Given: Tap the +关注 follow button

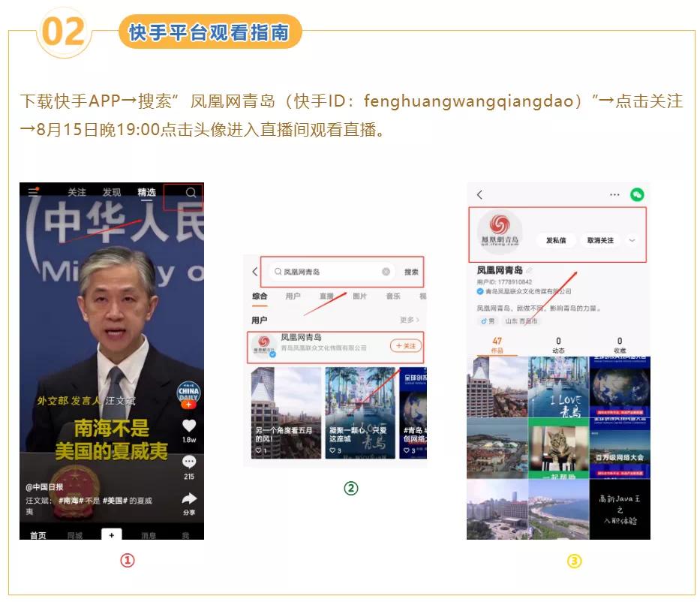Looking at the screenshot, I should [406, 345].
